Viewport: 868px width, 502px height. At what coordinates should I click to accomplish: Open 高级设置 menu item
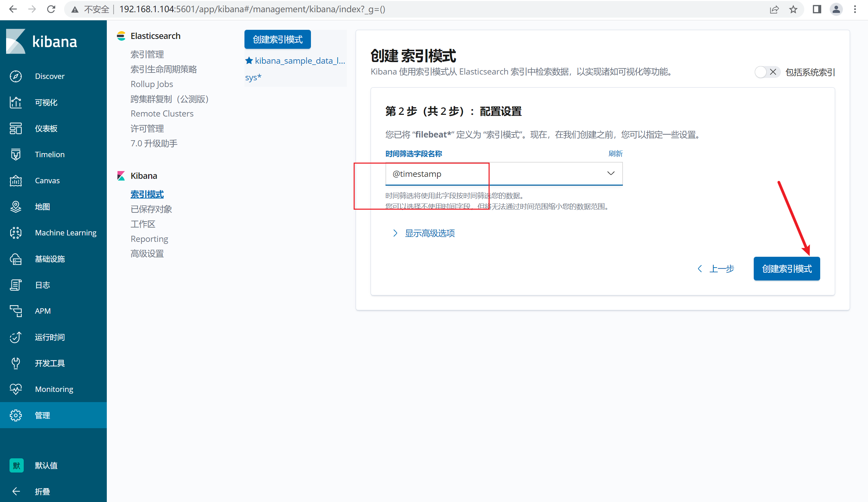click(x=147, y=254)
